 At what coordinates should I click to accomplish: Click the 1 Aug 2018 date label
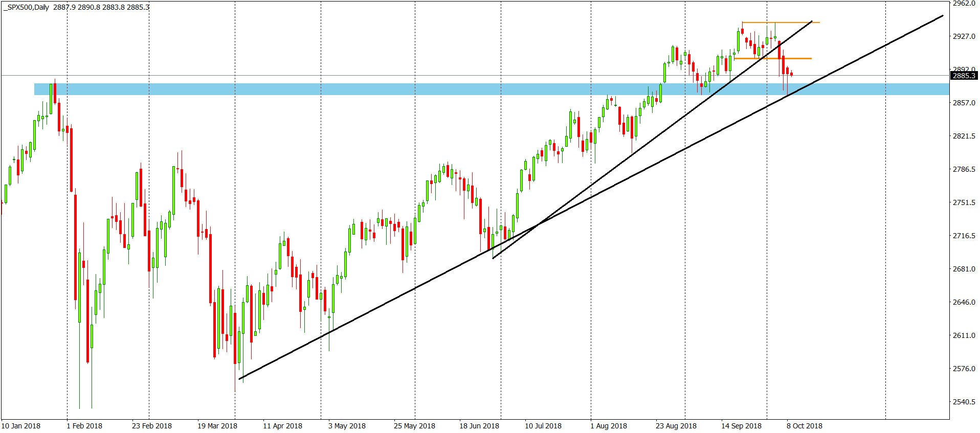tap(609, 426)
